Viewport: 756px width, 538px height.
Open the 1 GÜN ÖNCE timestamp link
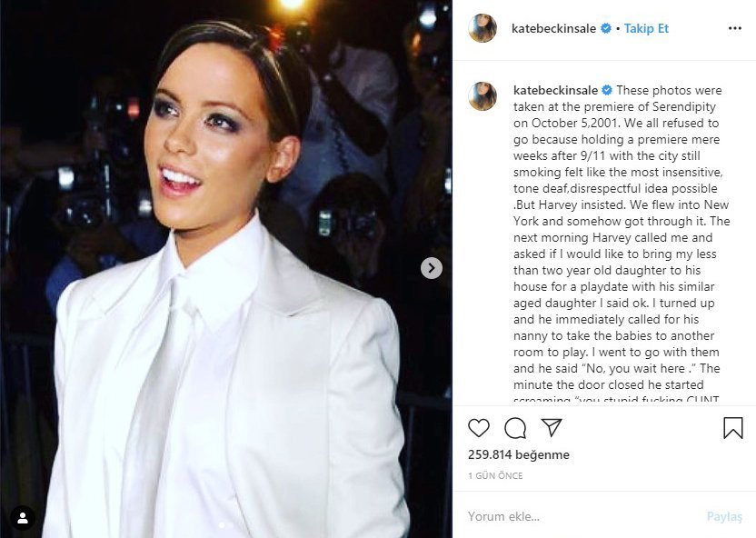495,476
